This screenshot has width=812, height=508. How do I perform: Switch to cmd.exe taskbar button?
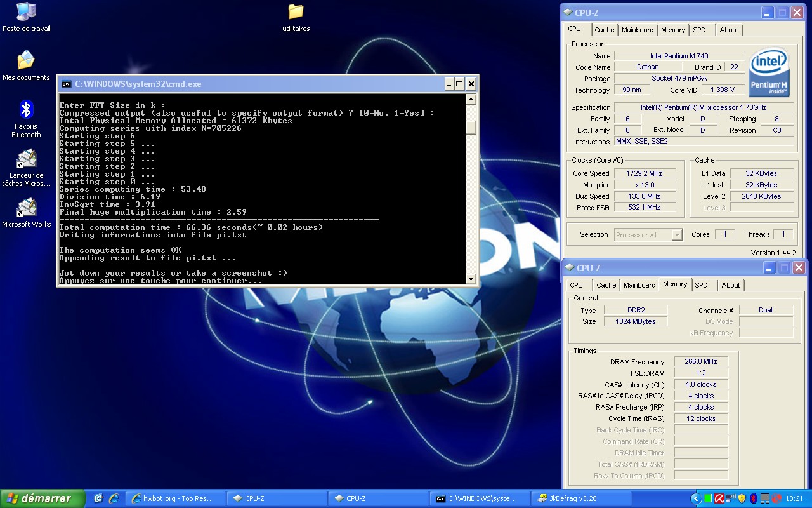coord(480,498)
